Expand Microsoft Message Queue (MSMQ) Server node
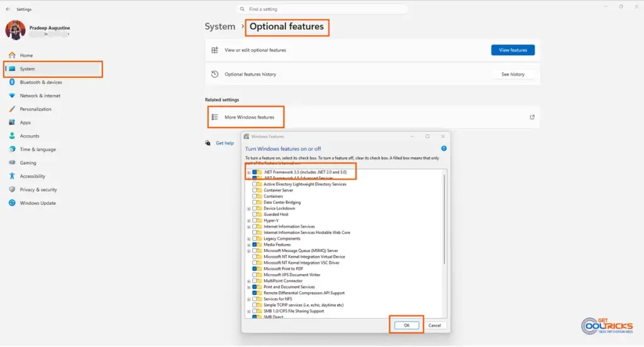This screenshot has width=644, height=347. tap(249, 251)
